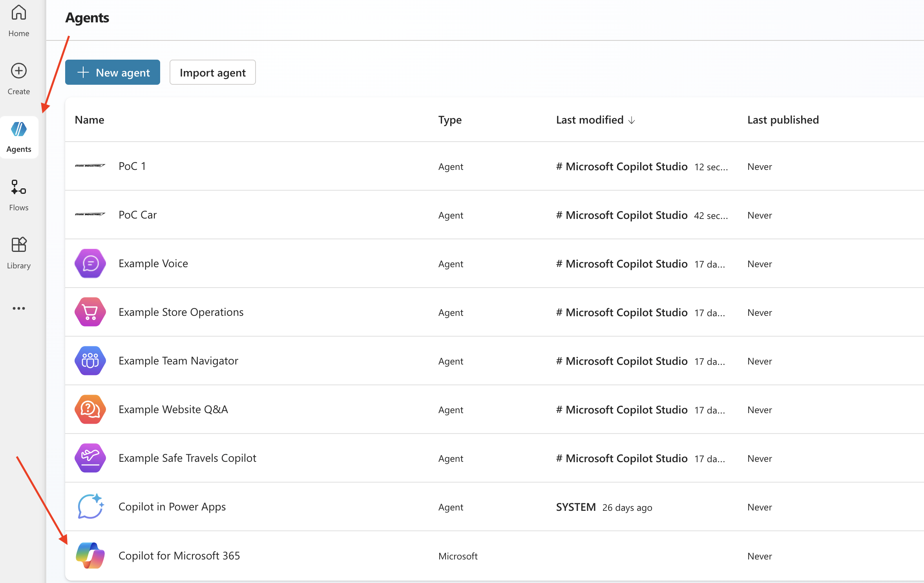Click the Library label in sidebar
This screenshot has height=583, width=924.
pos(19,266)
